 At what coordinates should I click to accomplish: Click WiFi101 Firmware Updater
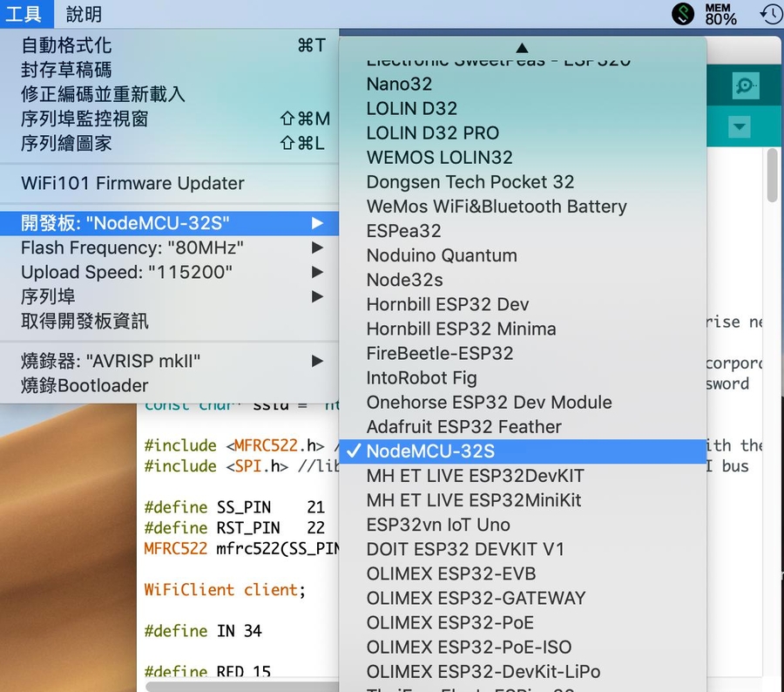(x=132, y=183)
